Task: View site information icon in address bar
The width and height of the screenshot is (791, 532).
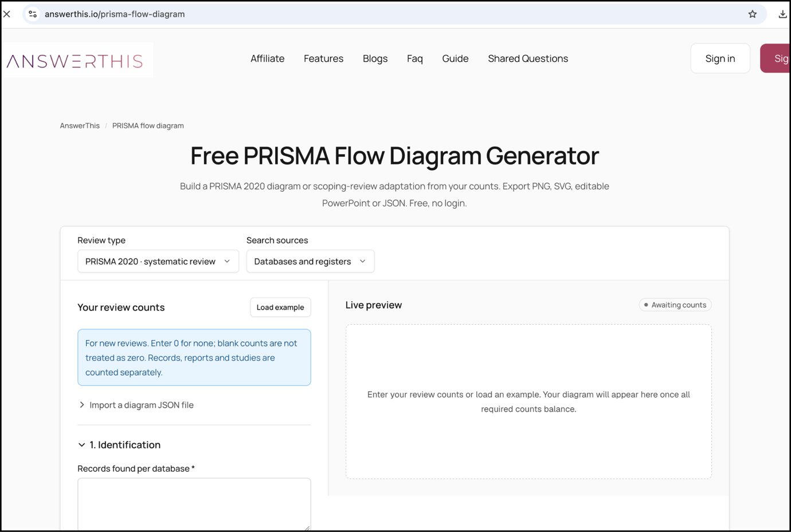Action: point(33,14)
